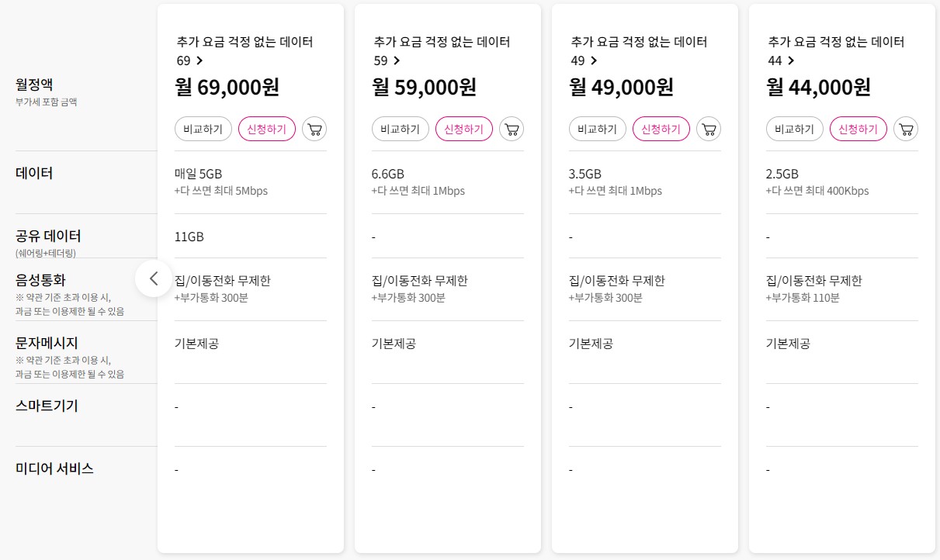Open details chevron for 데이터 59 plan
Viewport: 940px width, 560px height.
397,60
